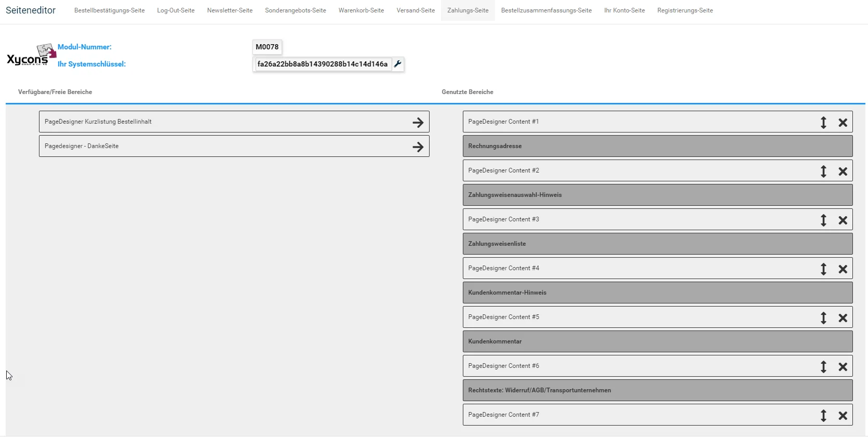The height and width of the screenshot is (437, 868).
Task: Click reorder arrow of PageDesigner Content #6
Action: point(823,367)
